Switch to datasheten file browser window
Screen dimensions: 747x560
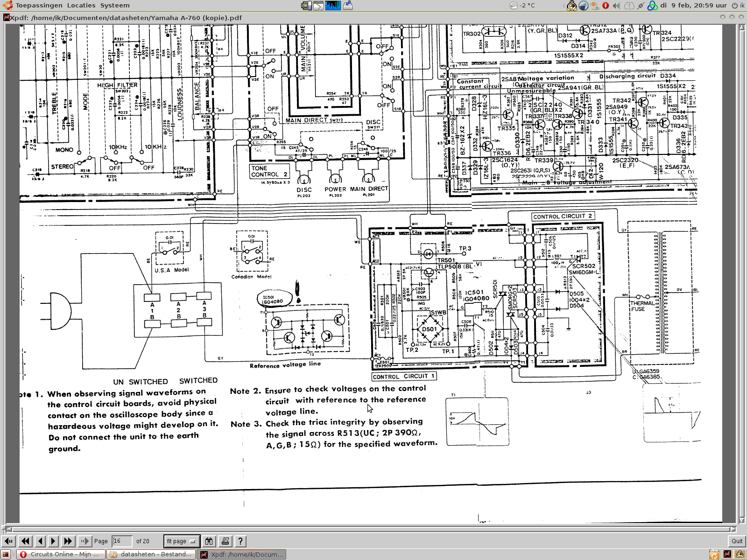[151, 554]
